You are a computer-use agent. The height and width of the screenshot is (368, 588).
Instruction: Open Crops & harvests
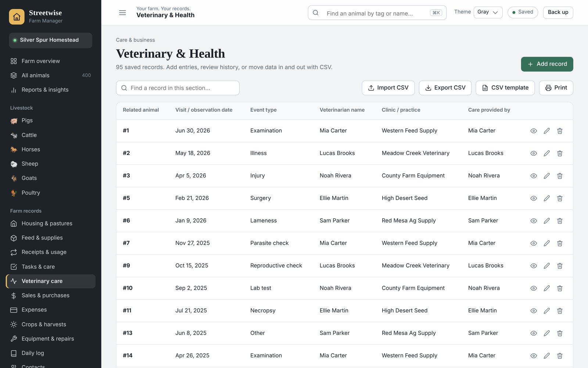pyautogui.click(x=50, y=325)
